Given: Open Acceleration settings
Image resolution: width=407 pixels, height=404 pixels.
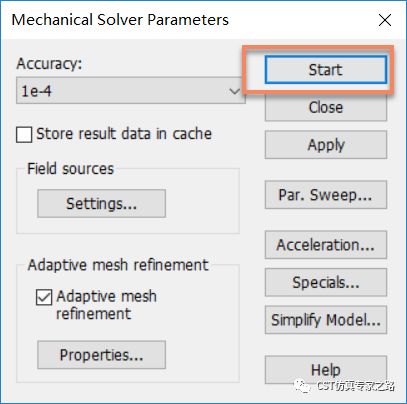Looking at the screenshot, I should (326, 245).
